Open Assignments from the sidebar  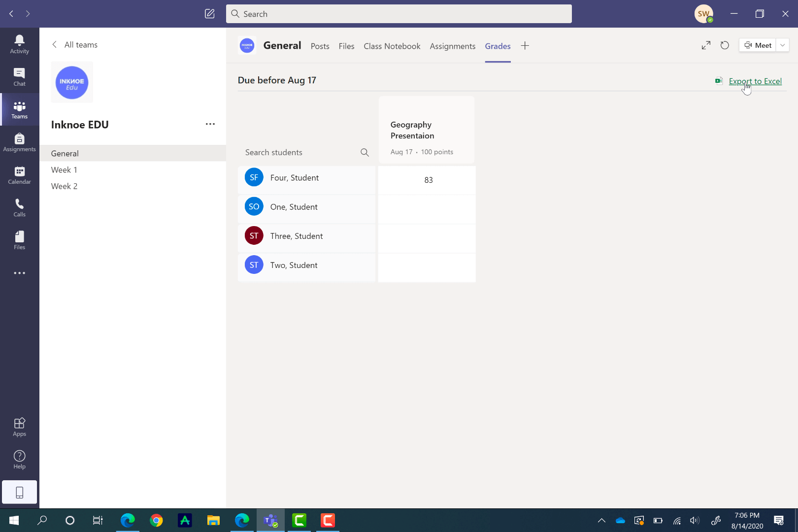tap(19, 142)
